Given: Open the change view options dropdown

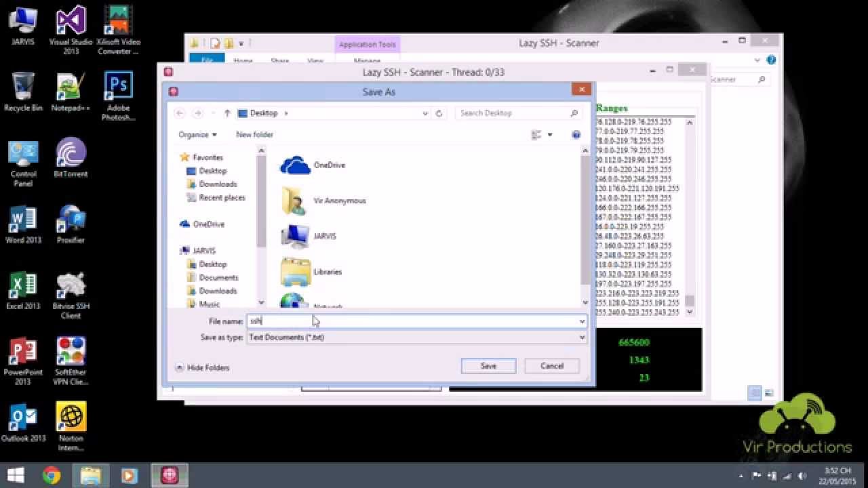Looking at the screenshot, I should pos(550,135).
